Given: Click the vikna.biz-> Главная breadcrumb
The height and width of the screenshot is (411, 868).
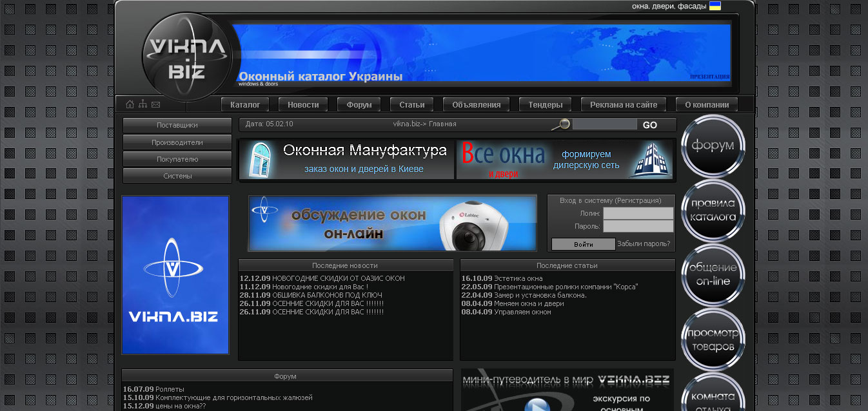Looking at the screenshot, I should [424, 124].
